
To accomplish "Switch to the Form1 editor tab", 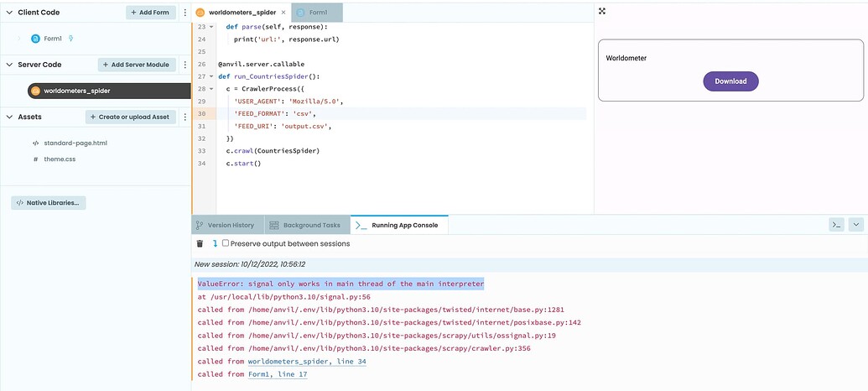I will (x=317, y=13).
